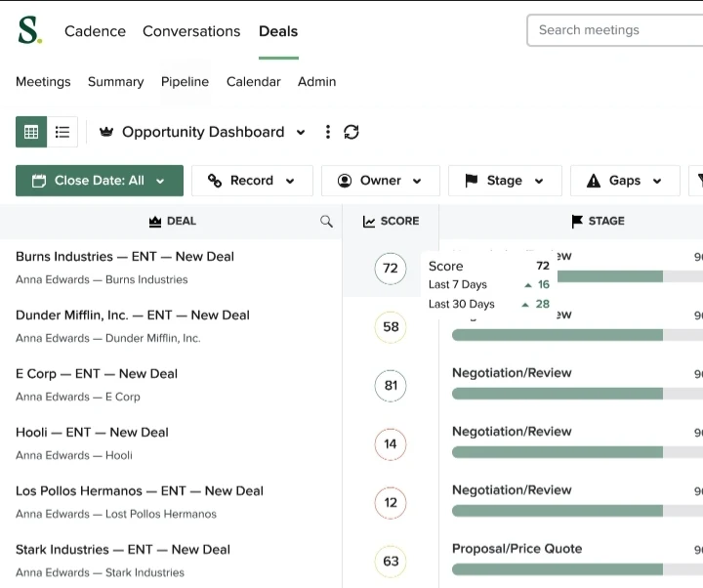Click the DEAL column header
This screenshot has width=703, height=588.
coord(173,221)
